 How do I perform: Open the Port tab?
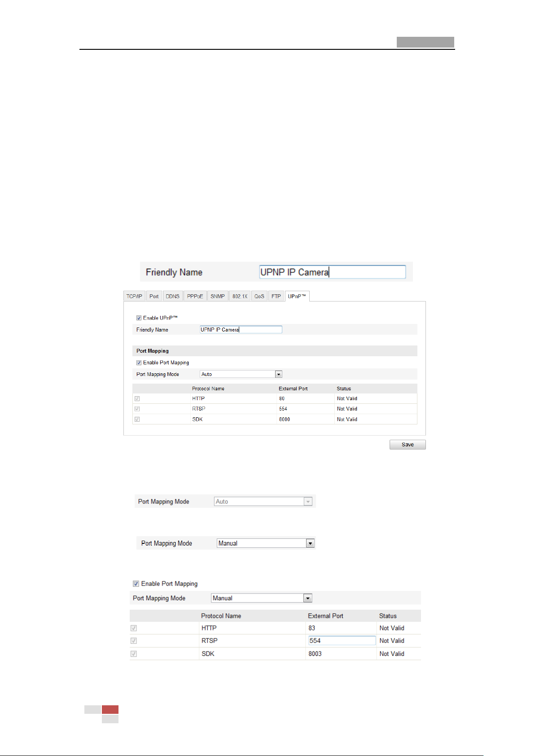tap(154, 296)
